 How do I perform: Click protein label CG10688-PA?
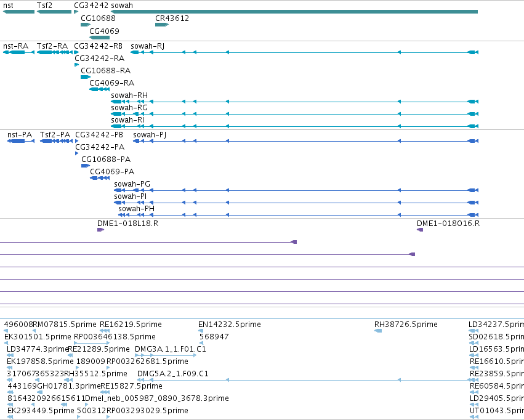(106, 160)
